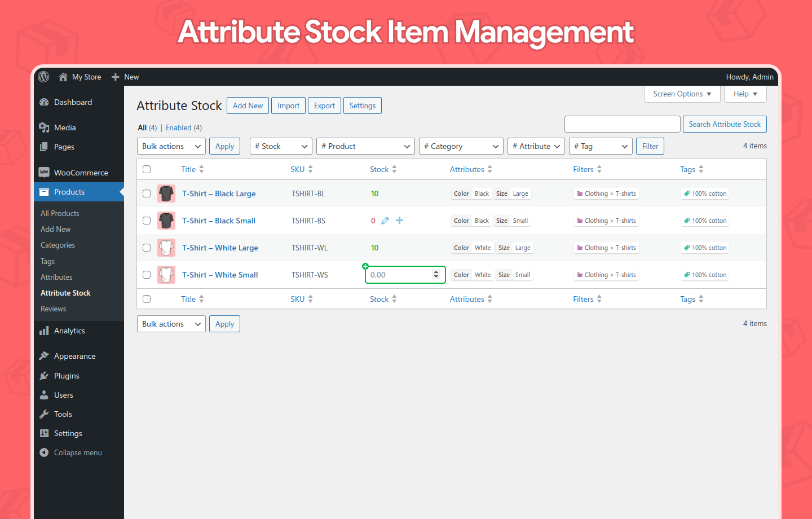Click the WordPress logo in the admin bar
Image resolution: width=812 pixels, height=519 pixels.
point(43,77)
